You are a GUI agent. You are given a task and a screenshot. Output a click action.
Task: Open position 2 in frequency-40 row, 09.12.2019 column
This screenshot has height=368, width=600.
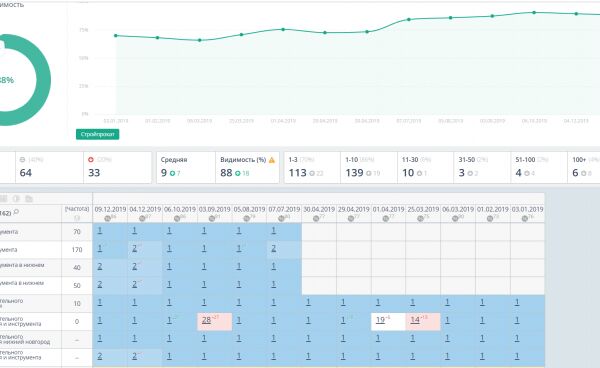click(99, 266)
